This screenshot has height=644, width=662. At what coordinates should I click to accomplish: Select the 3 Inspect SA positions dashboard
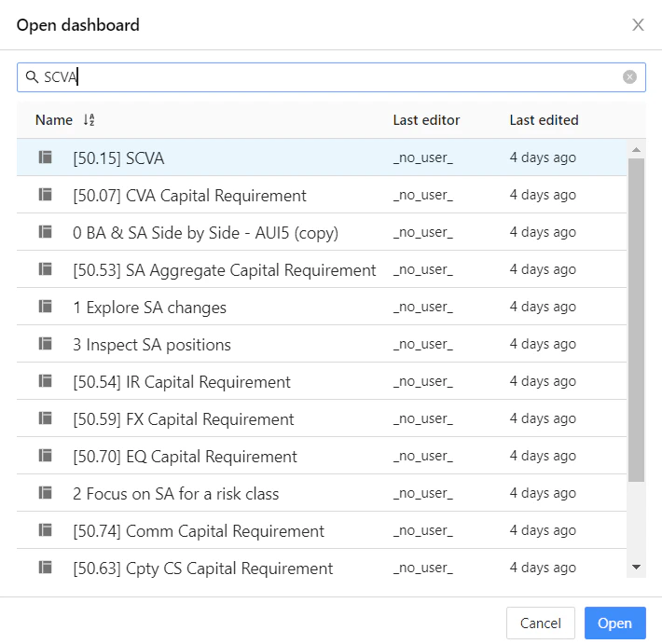(322, 344)
